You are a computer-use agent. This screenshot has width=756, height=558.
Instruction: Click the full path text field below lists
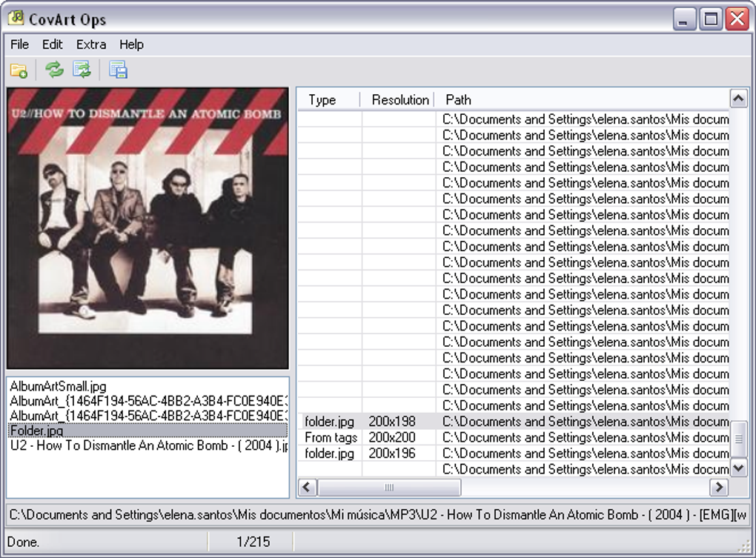[378, 514]
